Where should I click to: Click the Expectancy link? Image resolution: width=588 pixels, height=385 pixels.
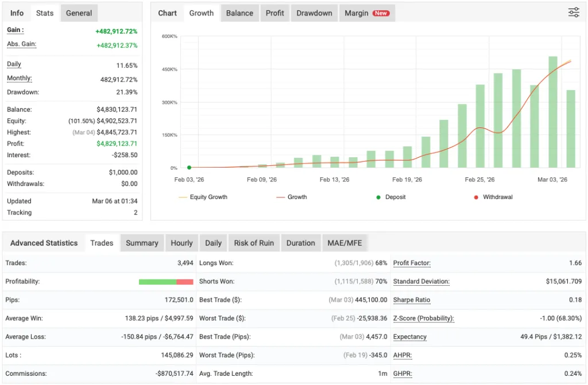coord(409,337)
